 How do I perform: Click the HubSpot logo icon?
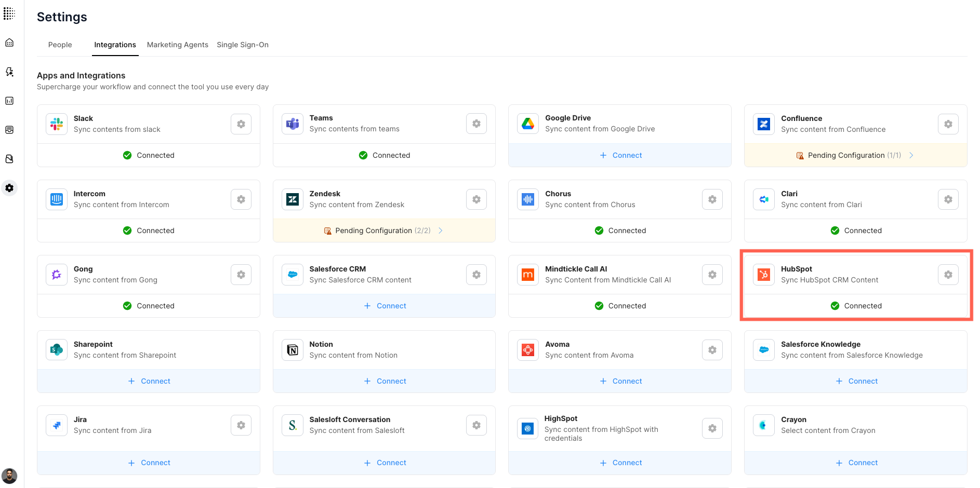(764, 275)
